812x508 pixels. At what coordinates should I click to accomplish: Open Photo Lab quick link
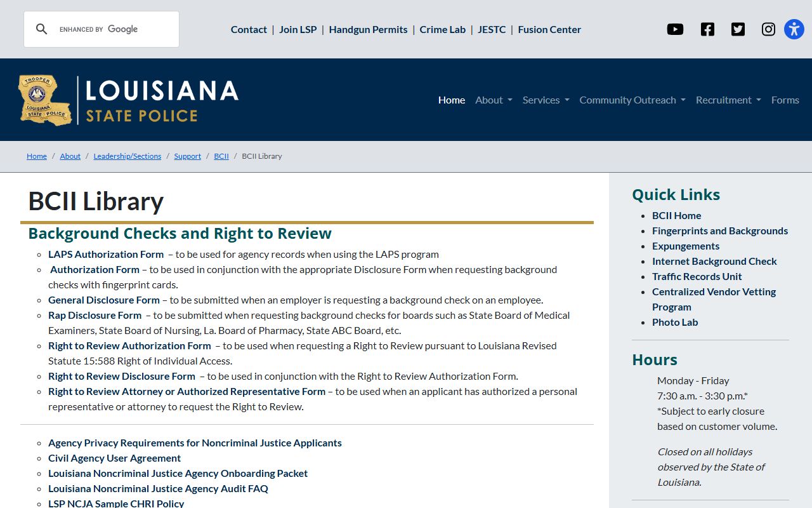click(x=675, y=322)
